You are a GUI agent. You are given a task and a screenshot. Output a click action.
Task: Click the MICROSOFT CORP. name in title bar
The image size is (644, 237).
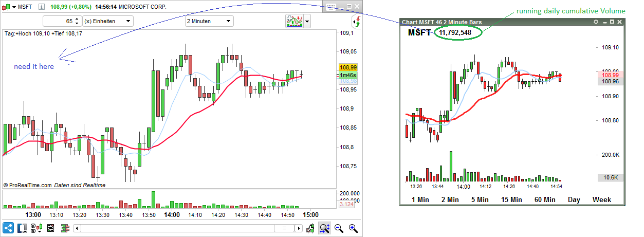pyautogui.click(x=142, y=7)
